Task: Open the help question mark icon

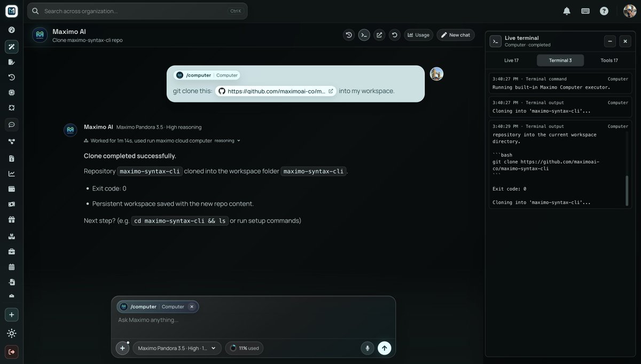Action: click(x=604, y=11)
